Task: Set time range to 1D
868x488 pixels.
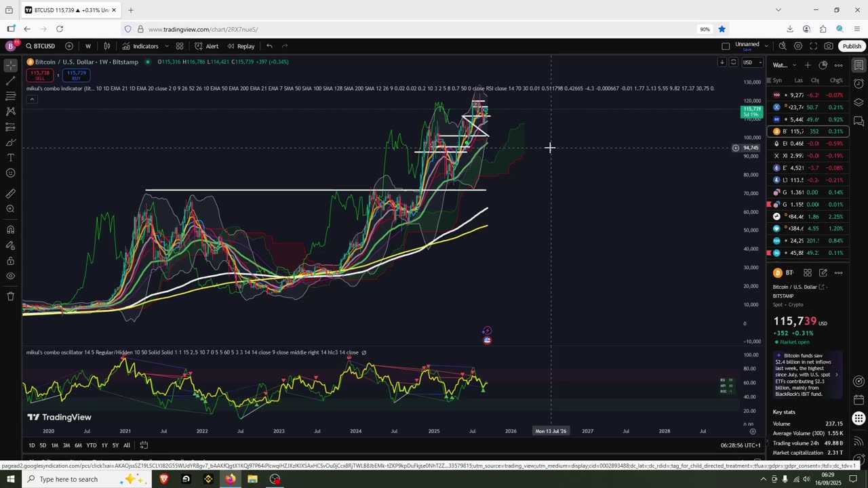Action: point(32,445)
